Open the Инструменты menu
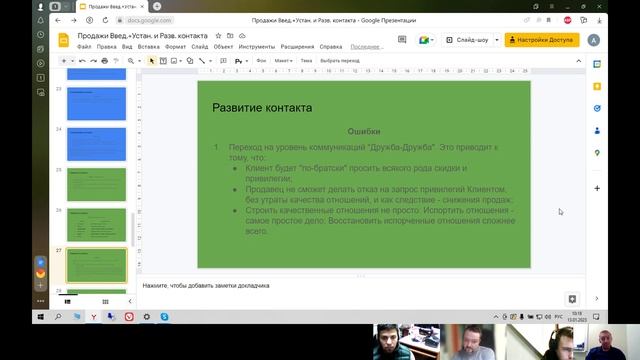The height and width of the screenshot is (360, 640). (257, 47)
